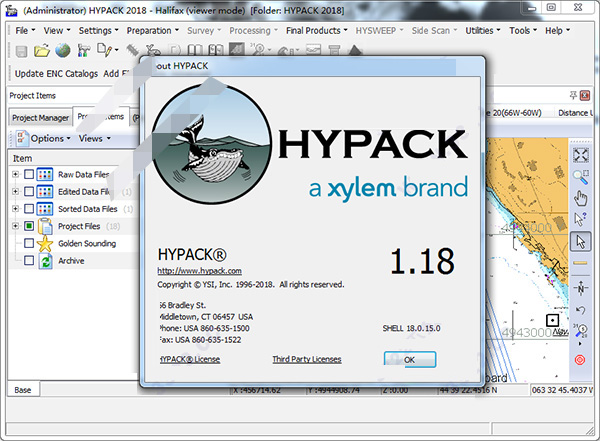Open the Utilities menu

483,31
